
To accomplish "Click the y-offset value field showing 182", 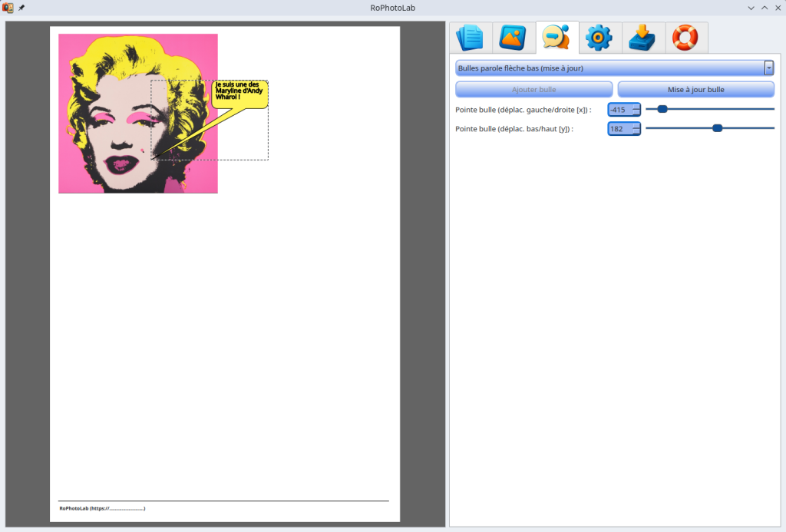I will tap(618, 129).
